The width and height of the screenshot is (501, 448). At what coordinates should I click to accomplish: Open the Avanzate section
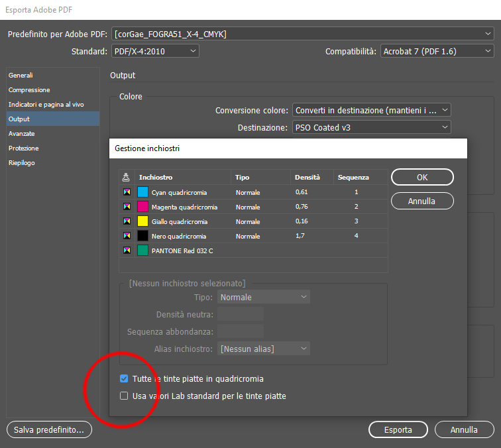click(53, 134)
